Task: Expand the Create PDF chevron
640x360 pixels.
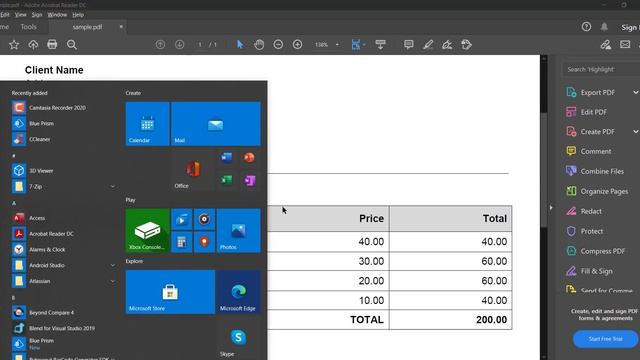Action: pos(636,132)
